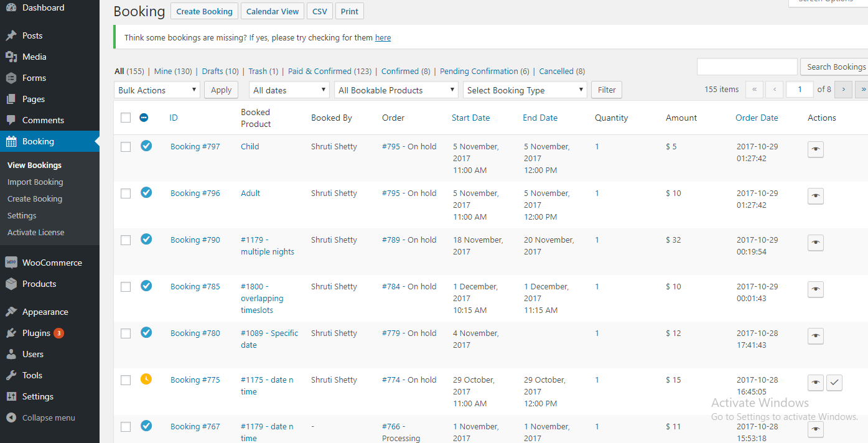The image size is (868, 443).
Task: Click the Calendar View button
Action: point(272,11)
